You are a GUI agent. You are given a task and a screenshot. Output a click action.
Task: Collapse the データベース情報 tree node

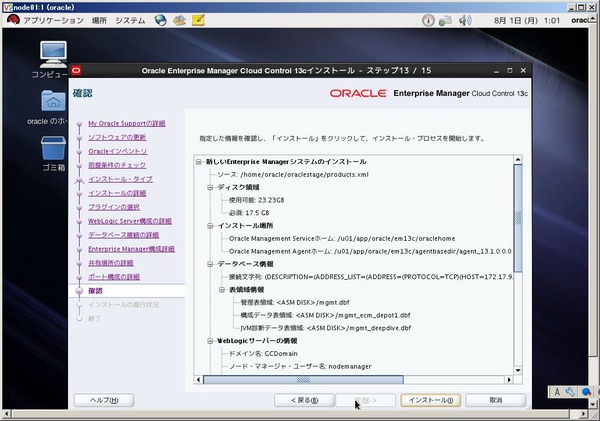pyautogui.click(x=210, y=264)
